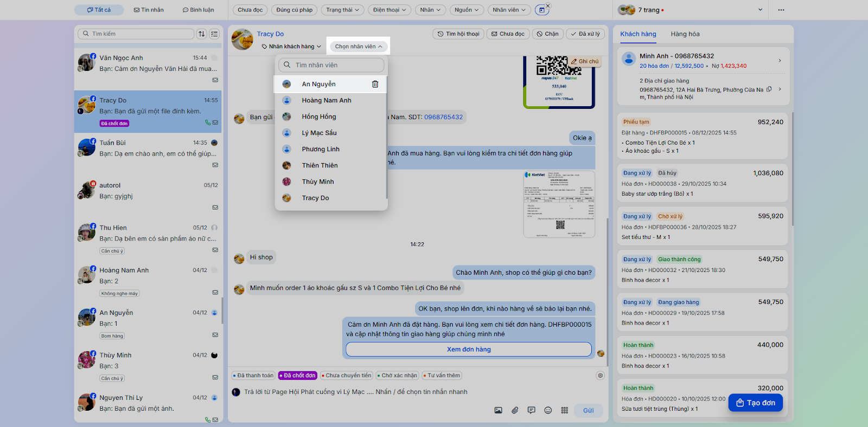Click mail icon in autorol row
Image resolution: width=868 pixels, height=427 pixels.
[x=215, y=207]
